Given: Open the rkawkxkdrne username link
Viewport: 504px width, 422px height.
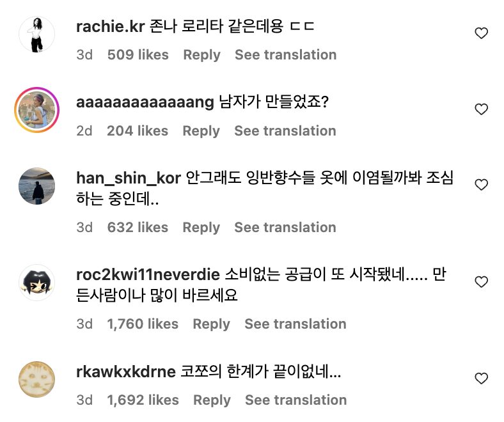Looking at the screenshot, I should click(125, 371).
